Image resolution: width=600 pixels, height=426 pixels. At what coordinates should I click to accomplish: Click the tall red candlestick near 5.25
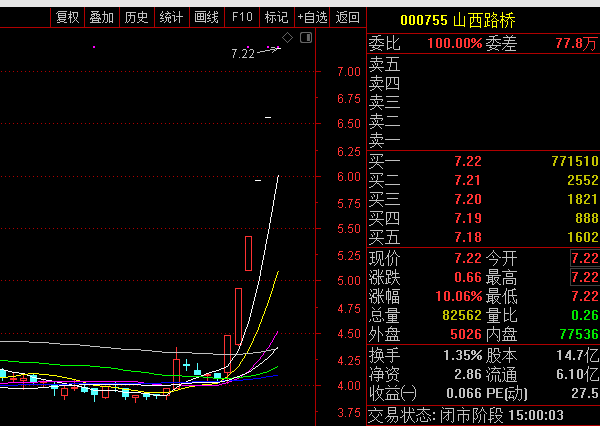click(248, 253)
